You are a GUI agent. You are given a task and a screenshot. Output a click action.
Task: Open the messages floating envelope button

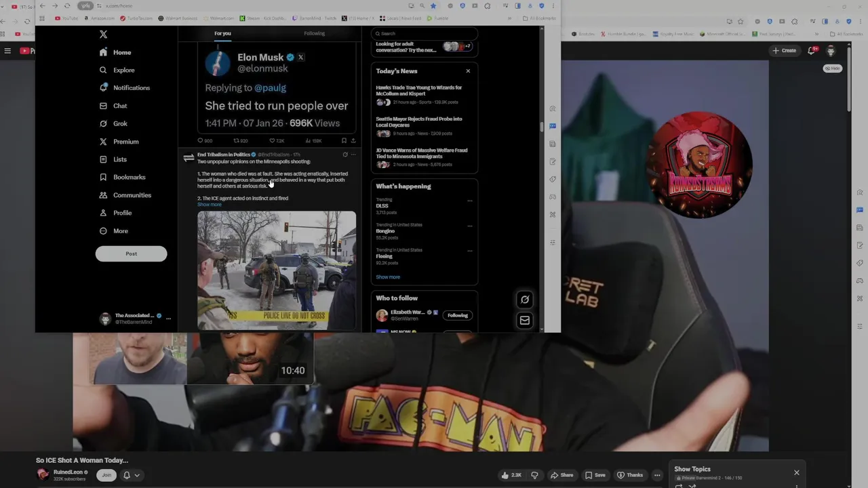point(524,321)
